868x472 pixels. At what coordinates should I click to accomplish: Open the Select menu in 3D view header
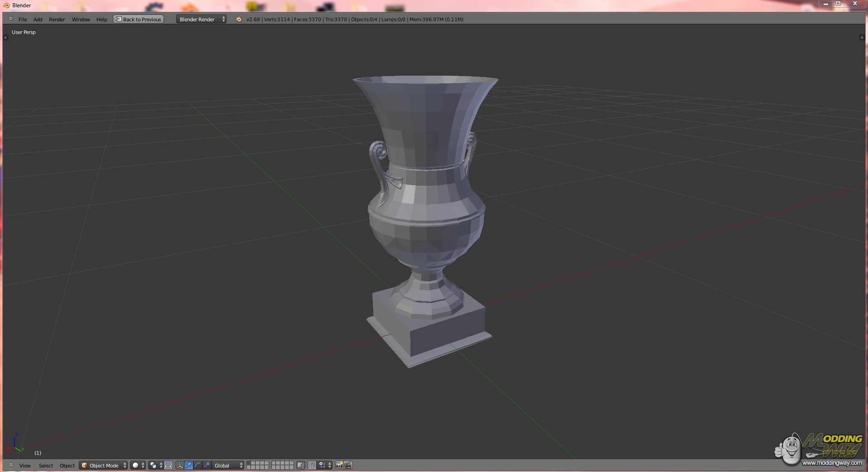(x=46, y=466)
